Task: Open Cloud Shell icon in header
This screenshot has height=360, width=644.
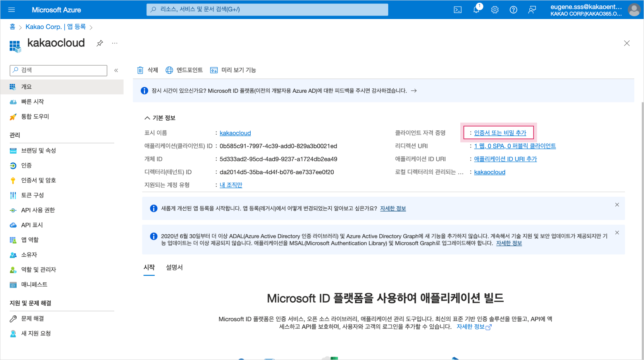Action: [x=458, y=10]
